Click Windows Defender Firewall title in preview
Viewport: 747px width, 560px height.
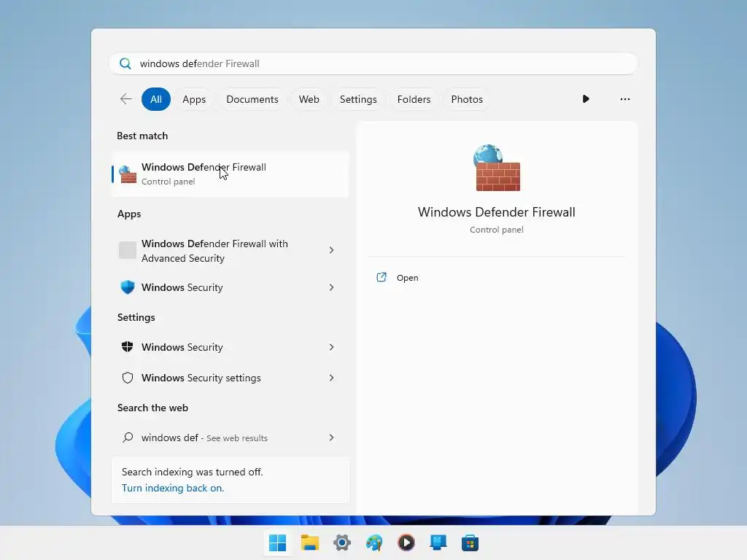[496, 212]
